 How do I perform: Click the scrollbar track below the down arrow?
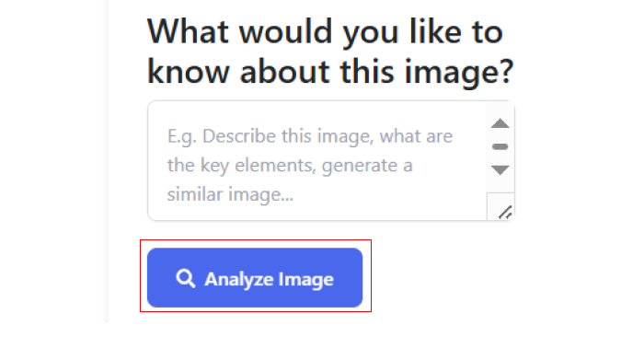pyautogui.click(x=500, y=184)
